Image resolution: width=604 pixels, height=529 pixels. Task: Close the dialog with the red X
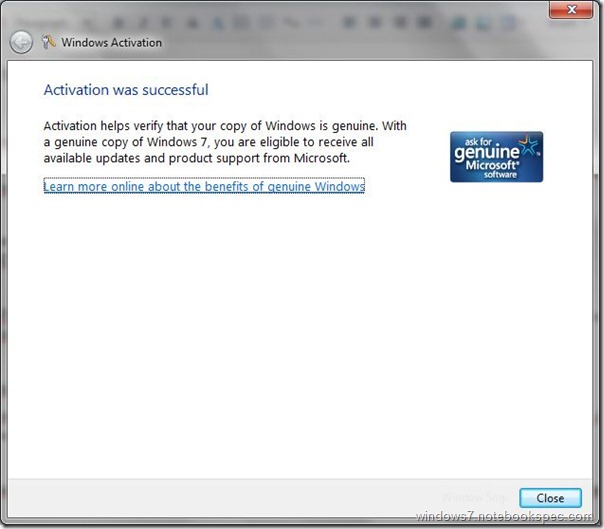(574, 10)
